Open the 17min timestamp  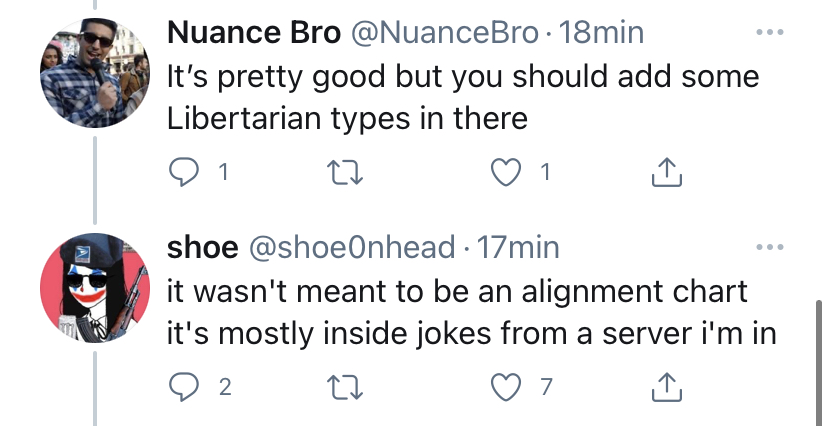point(518,248)
